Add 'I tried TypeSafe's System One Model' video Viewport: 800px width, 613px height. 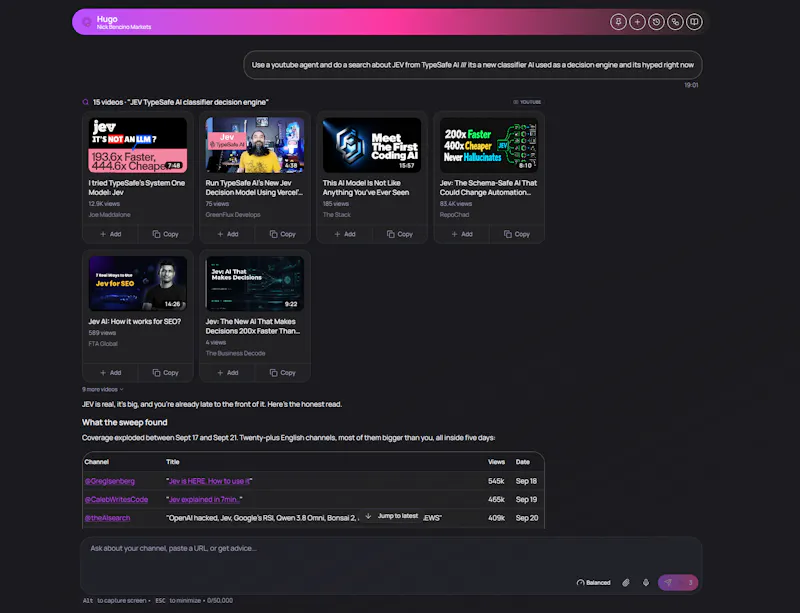tap(110, 234)
